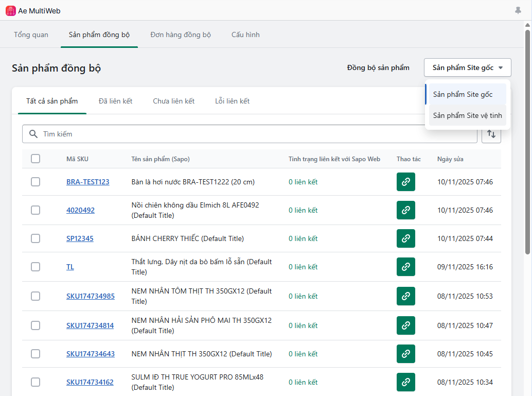This screenshot has width=532, height=396.
Task: Toggle the select-all checkbox in table header
Action: [36, 159]
